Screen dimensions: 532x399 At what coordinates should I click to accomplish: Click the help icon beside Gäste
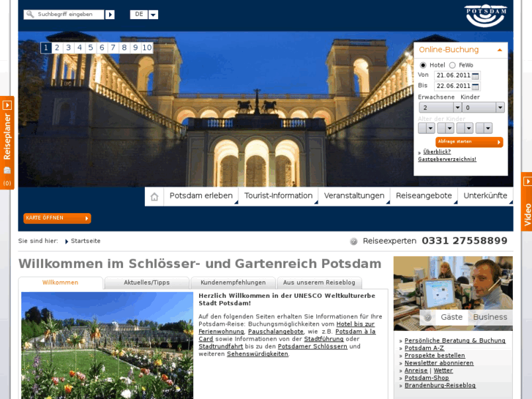(x=427, y=318)
